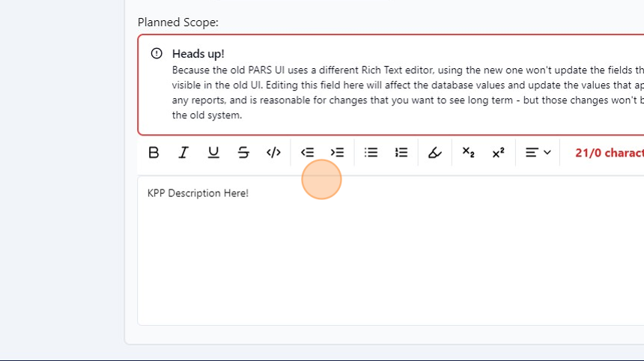644x361 pixels.
Task: Click the red character count indicator
Action: pos(608,153)
